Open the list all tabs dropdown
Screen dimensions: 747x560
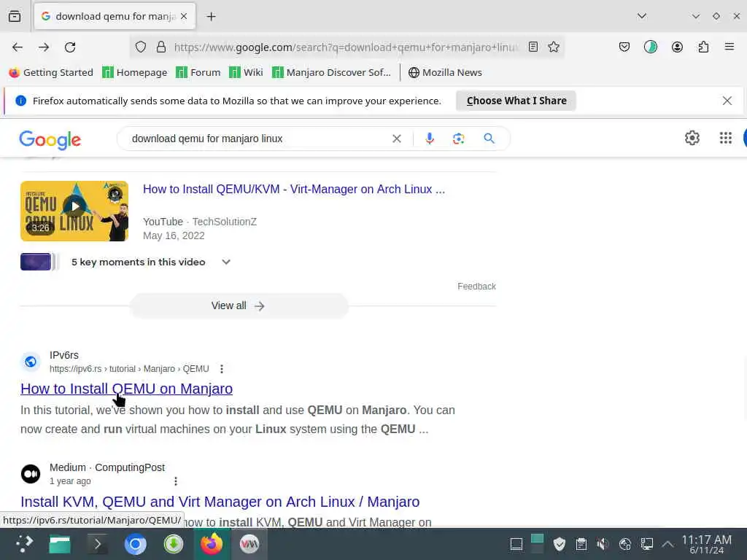(642, 16)
